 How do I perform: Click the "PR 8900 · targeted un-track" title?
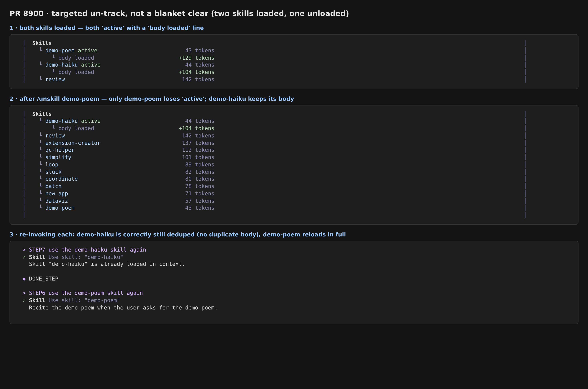(x=179, y=13)
